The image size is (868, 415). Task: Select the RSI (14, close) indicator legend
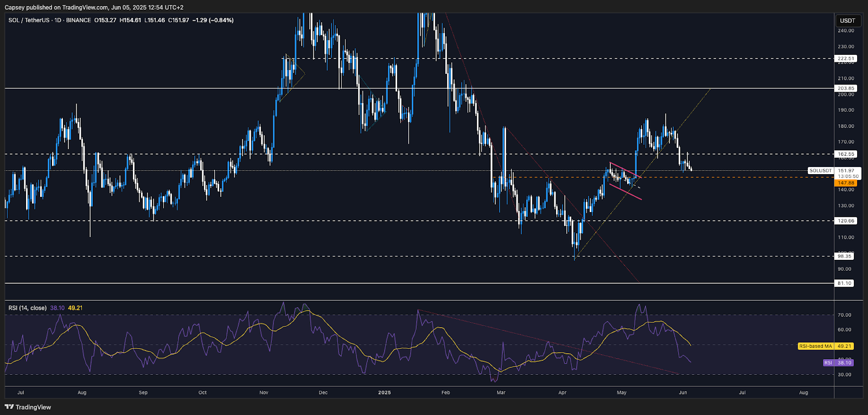point(27,308)
